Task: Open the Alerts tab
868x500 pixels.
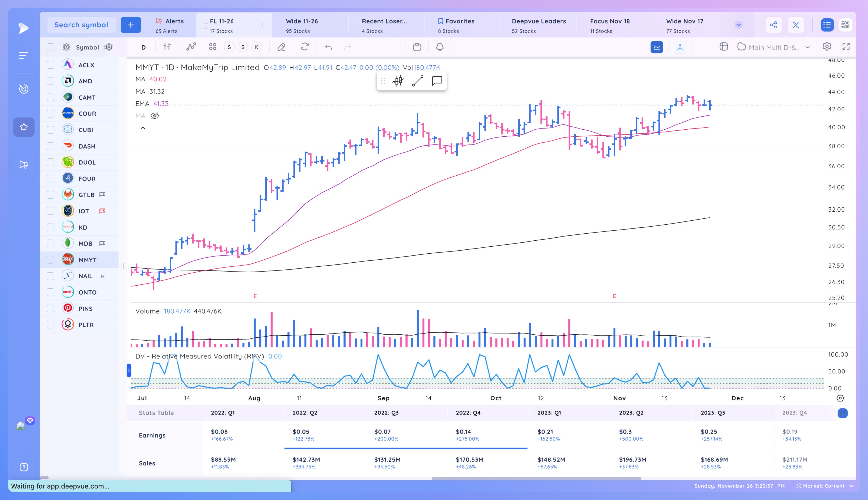Action: (170, 25)
